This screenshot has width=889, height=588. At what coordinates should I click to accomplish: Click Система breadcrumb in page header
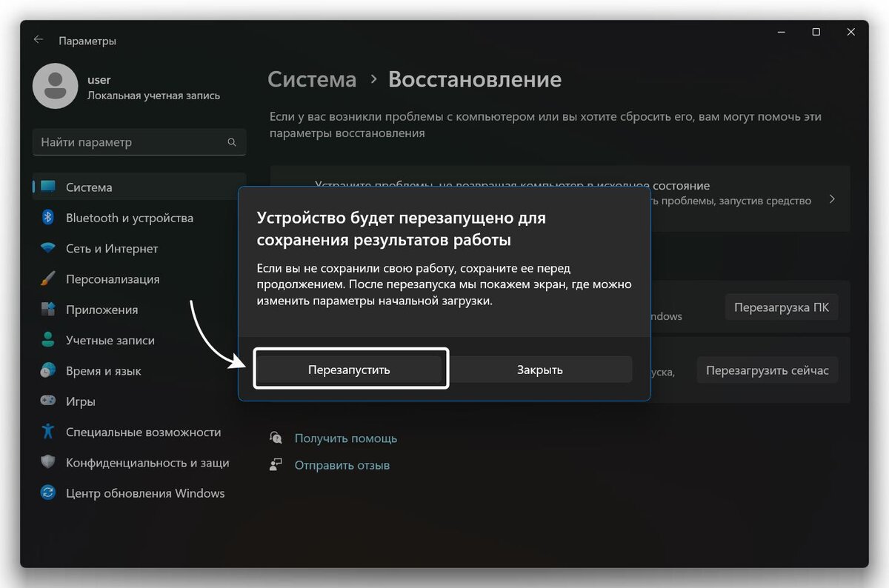[312, 79]
